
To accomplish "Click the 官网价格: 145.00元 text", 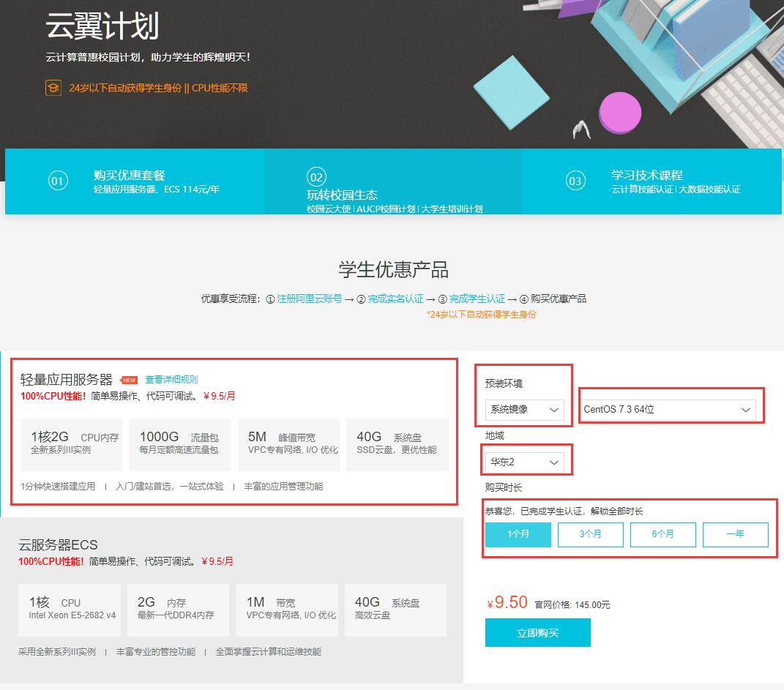I will pos(572,605).
